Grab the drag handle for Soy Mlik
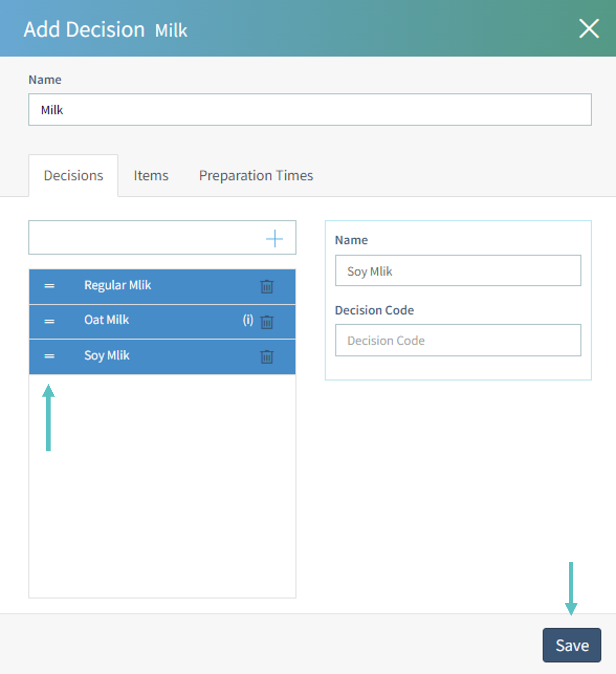 pos(49,356)
